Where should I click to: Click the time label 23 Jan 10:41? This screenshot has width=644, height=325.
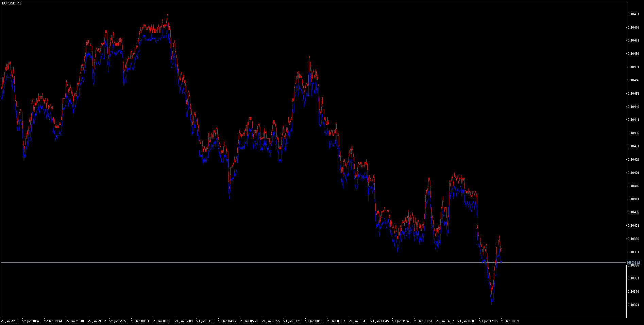tap(358, 321)
